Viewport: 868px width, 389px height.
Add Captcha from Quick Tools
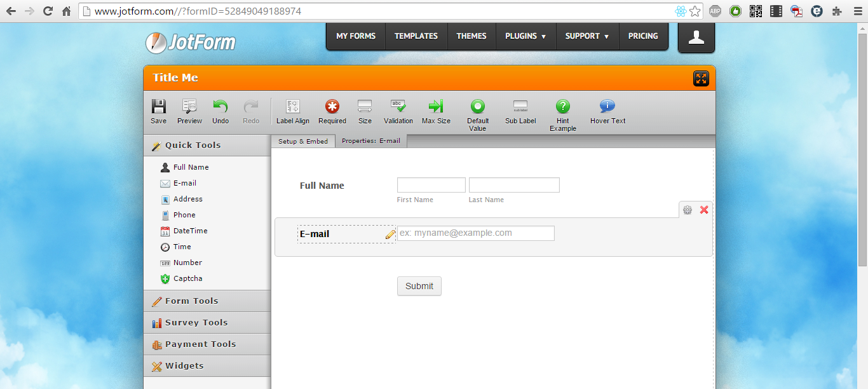pyautogui.click(x=187, y=278)
